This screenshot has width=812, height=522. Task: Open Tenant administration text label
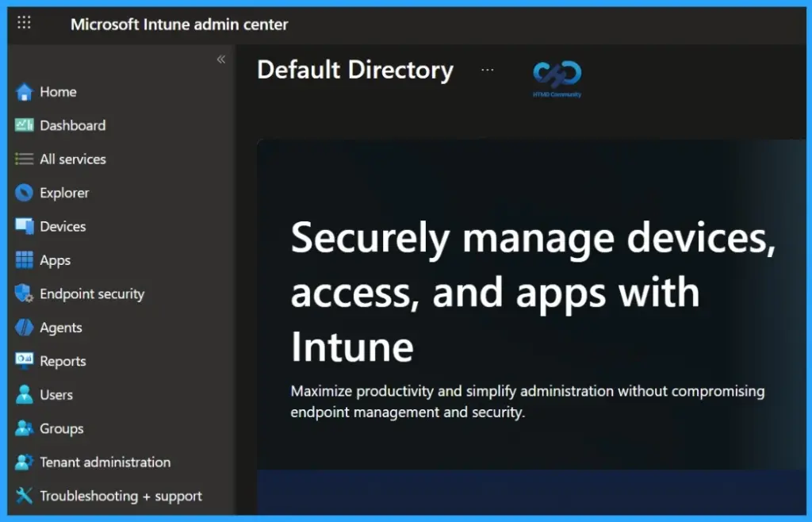point(105,463)
